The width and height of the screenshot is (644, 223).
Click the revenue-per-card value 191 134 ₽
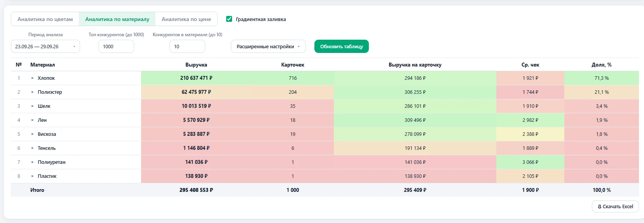(415, 148)
